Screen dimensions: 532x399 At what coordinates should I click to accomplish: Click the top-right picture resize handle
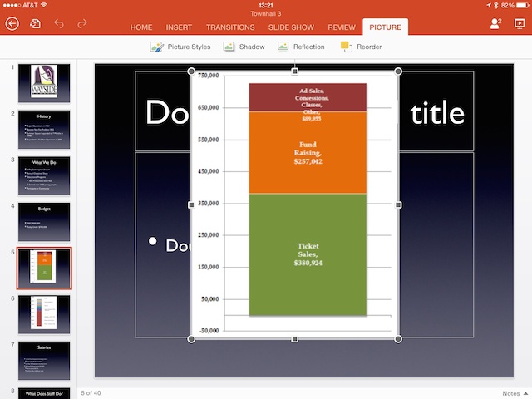pos(398,71)
